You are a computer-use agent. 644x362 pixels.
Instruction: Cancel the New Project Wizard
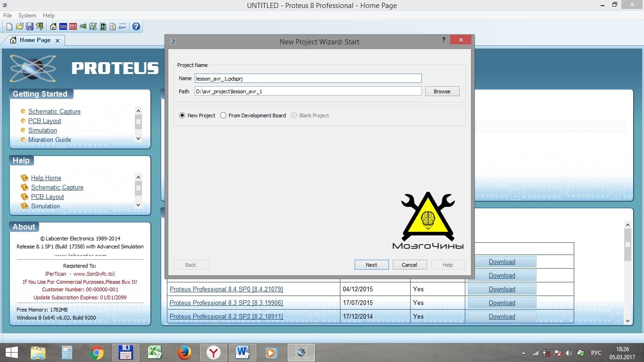(410, 265)
